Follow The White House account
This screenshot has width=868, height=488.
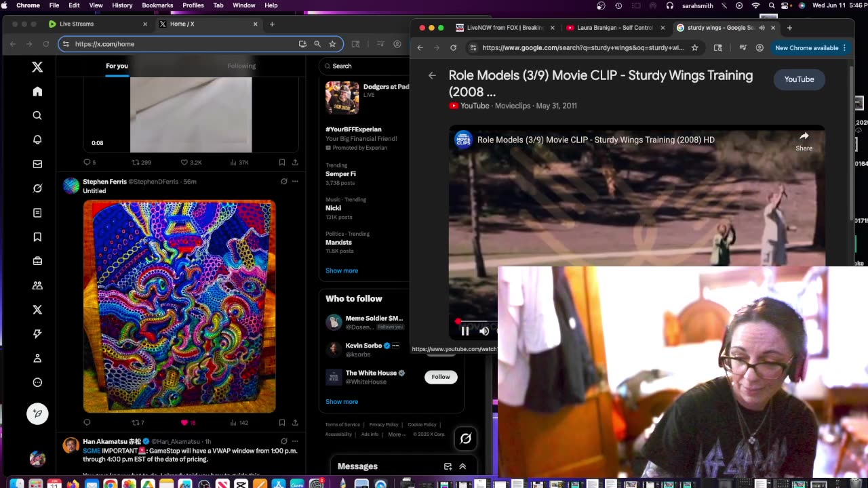coord(441,377)
